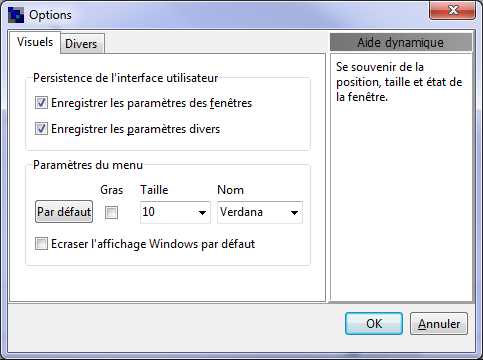This screenshot has width=483, height=360.
Task: Check Ecraser l'affichage Windows par défaut
Action: coord(41,244)
